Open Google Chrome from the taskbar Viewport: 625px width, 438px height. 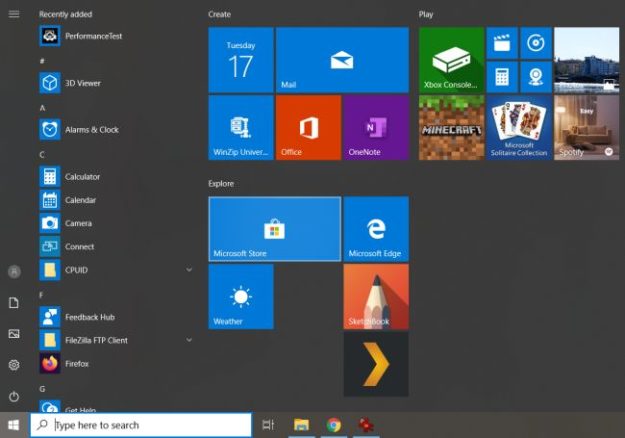click(334, 425)
